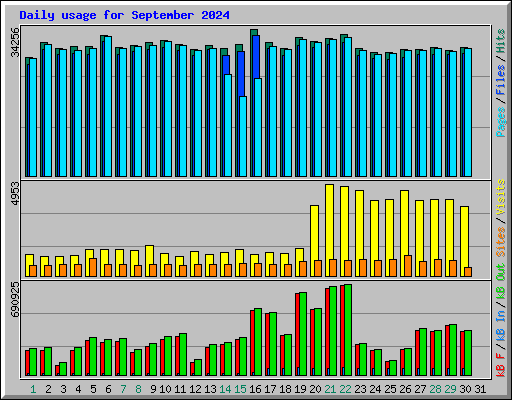Select the green kB Out bar for day 25

coord(393,368)
